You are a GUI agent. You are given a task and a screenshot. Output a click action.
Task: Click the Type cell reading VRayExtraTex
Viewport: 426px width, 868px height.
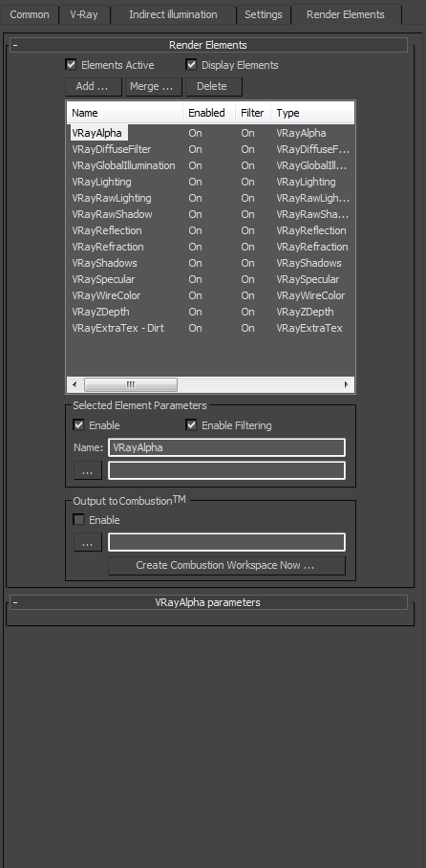tap(309, 328)
